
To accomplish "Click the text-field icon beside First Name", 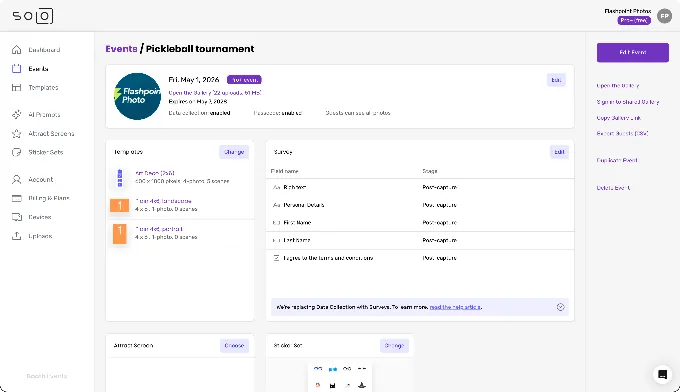I will 276,222.
